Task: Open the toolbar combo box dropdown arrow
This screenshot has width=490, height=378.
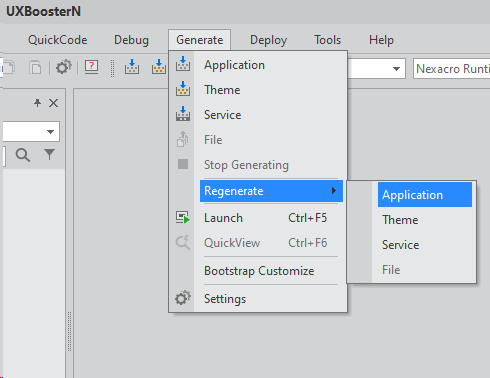Action: tap(396, 69)
